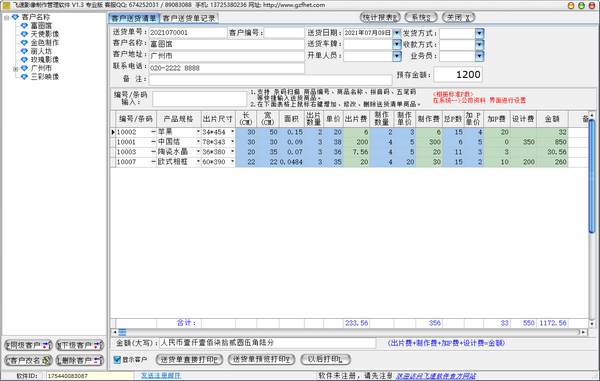This screenshot has height=381, width=600.
Task: Open 统计报表 button
Action: (x=380, y=17)
